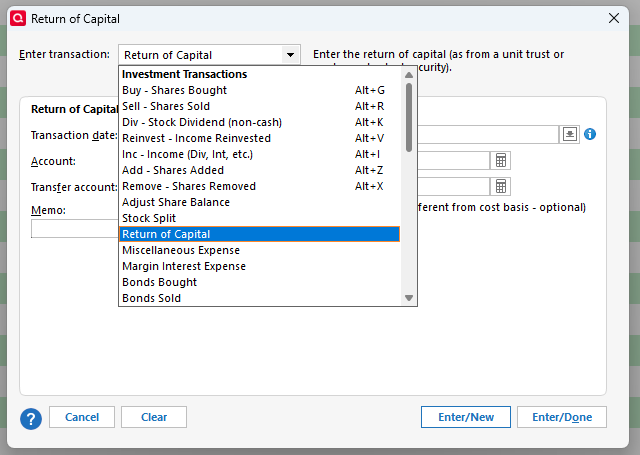The width and height of the screenshot is (640, 455).
Task: Click the Quicken logo in title bar
Action: [x=16, y=17]
